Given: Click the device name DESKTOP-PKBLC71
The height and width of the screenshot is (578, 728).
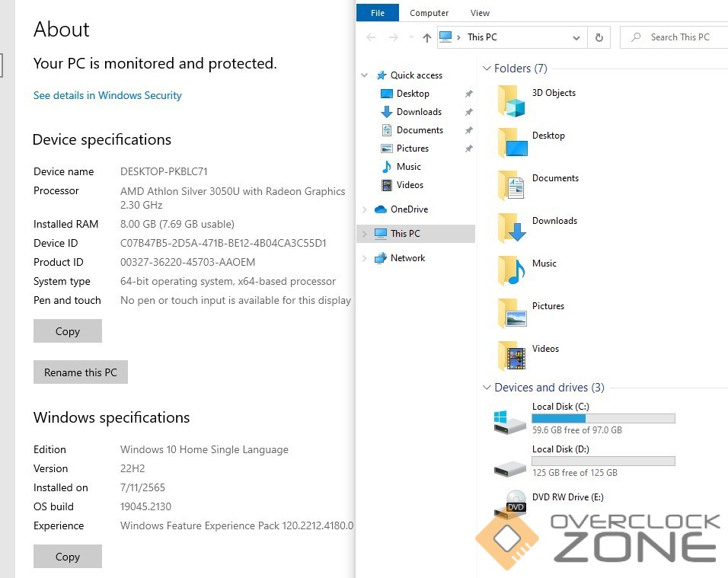Looking at the screenshot, I should [164, 171].
